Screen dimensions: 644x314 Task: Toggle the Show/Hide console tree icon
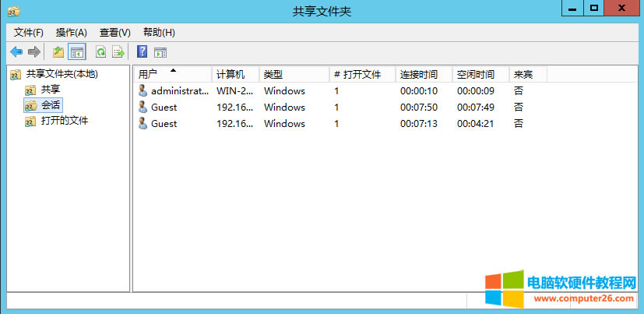77,52
